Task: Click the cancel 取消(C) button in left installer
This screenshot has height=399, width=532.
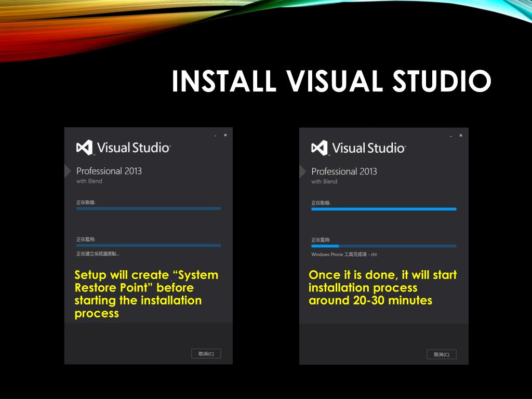Action: point(206,353)
